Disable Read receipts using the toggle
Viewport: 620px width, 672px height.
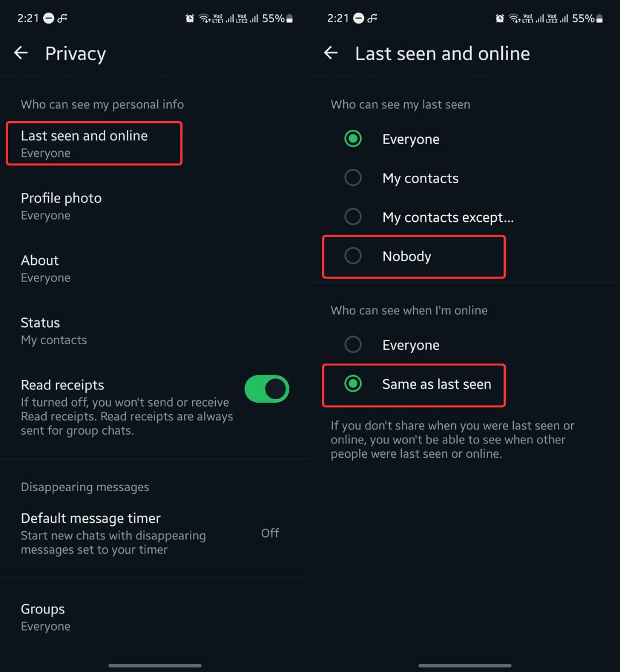[266, 389]
